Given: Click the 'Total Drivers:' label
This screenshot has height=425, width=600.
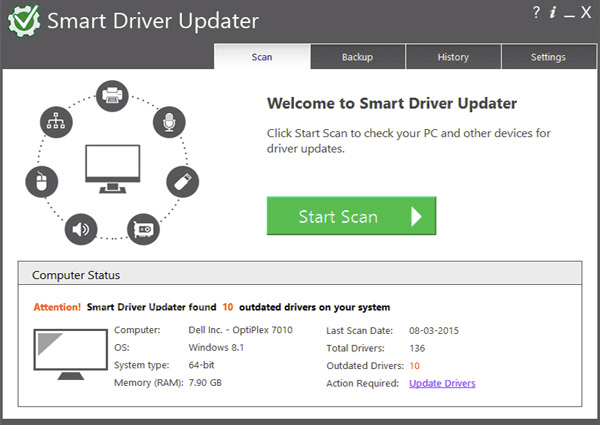Looking at the screenshot, I should [x=355, y=348].
